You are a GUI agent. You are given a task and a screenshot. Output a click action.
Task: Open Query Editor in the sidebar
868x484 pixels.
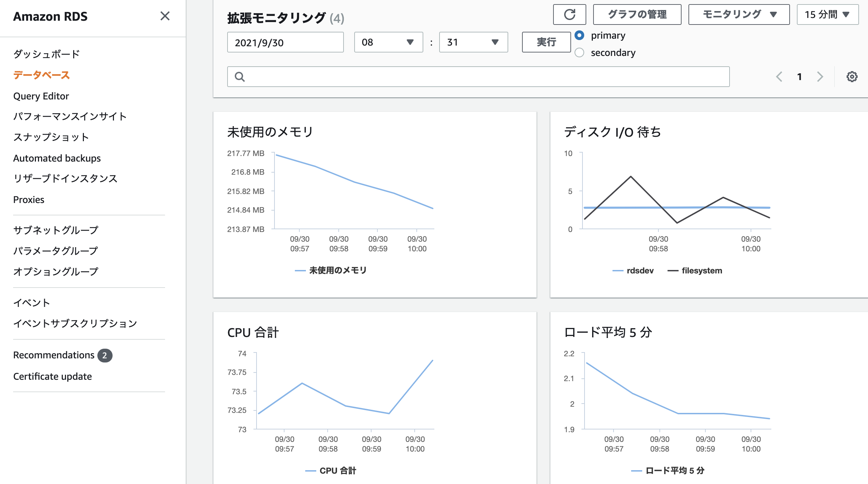click(41, 96)
